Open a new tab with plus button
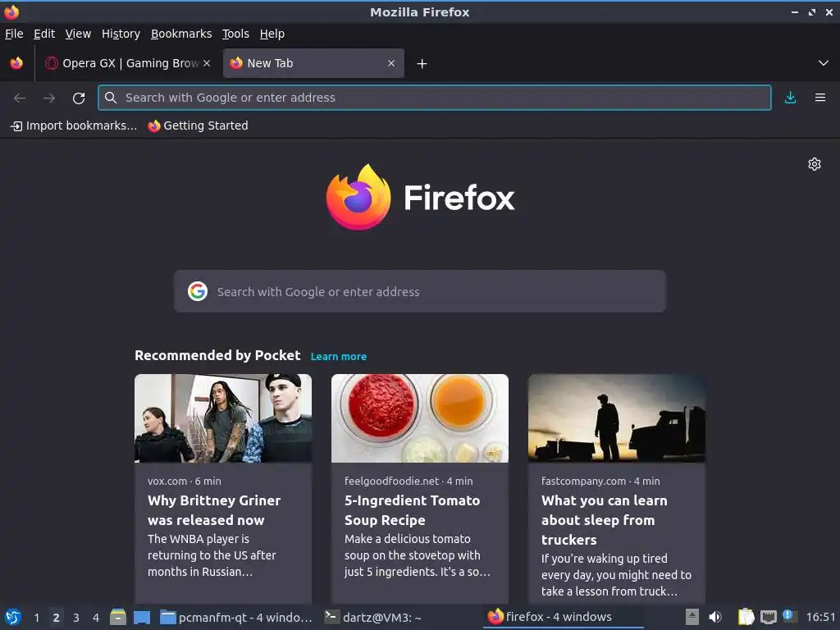 422,64
